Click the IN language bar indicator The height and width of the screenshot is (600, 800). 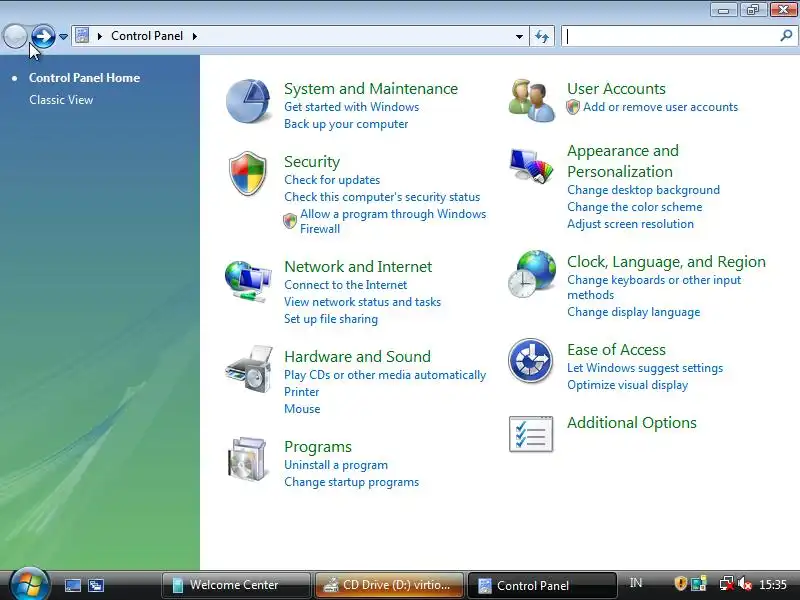(636, 583)
